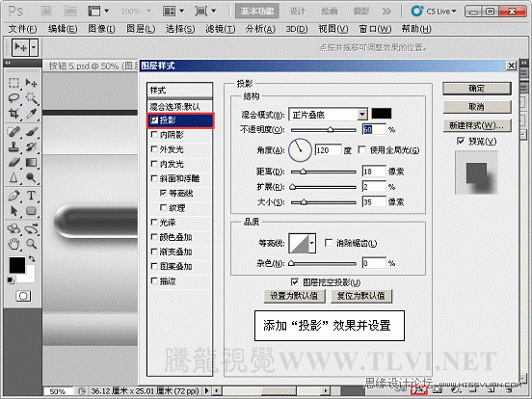The width and height of the screenshot is (532, 399).
Task: Select the Eyedropper tool
Action: point(31,114)
